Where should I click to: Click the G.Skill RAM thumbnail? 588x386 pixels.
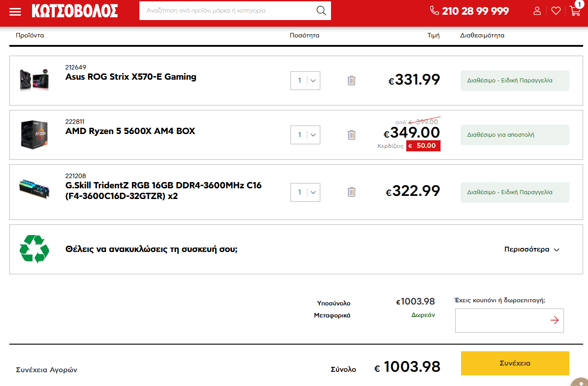34,188
